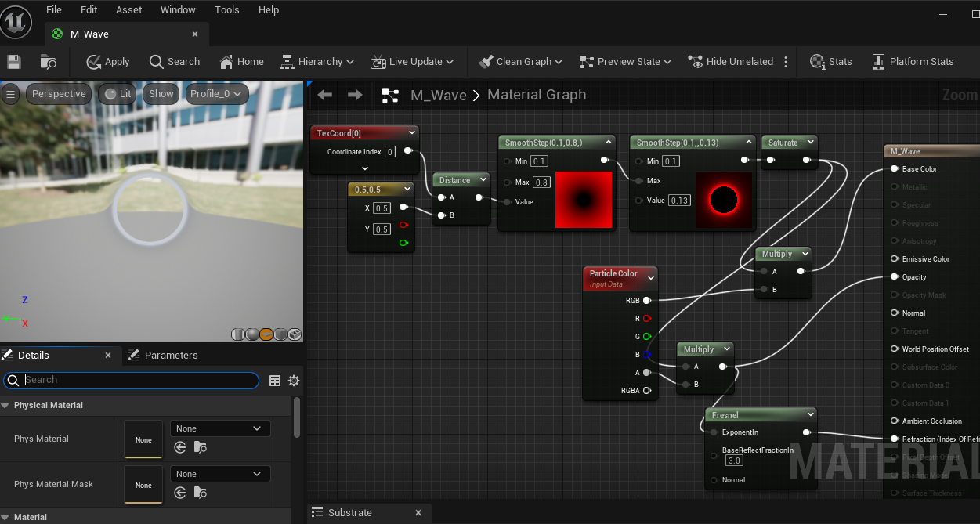
Task: Edit the BaseReflectFractionIn 3.0 field
Action: [x=734, y=461]
